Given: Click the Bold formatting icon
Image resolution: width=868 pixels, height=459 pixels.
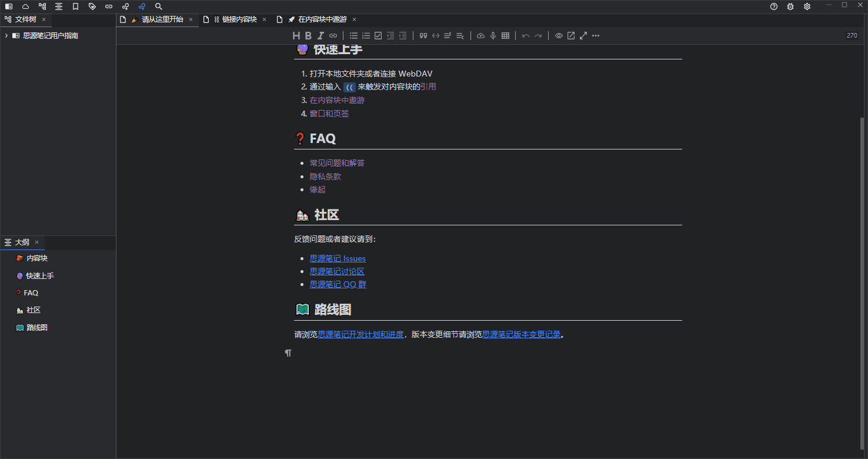Looking at the screenshot, I should [308, 36].
